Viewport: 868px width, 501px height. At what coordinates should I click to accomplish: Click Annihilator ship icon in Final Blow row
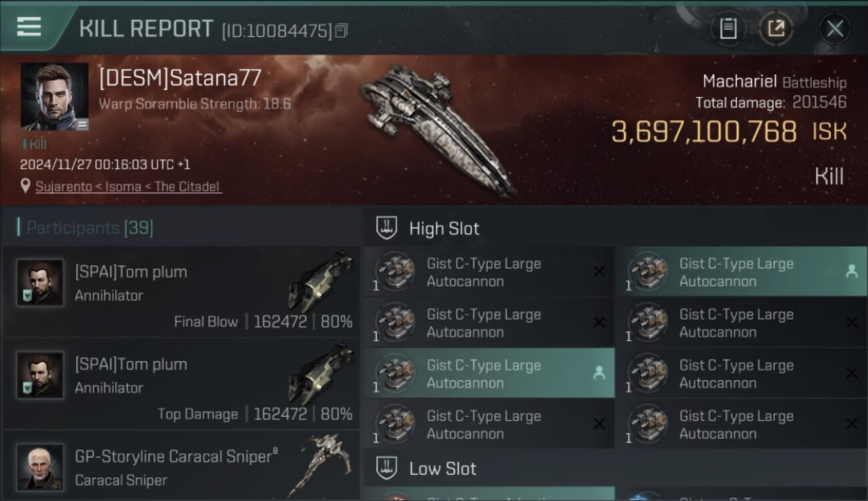click(321, 281)
